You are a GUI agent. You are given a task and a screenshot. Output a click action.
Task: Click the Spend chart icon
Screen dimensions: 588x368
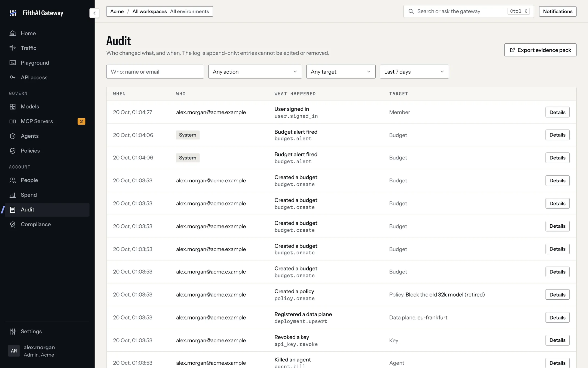(13, 195)
